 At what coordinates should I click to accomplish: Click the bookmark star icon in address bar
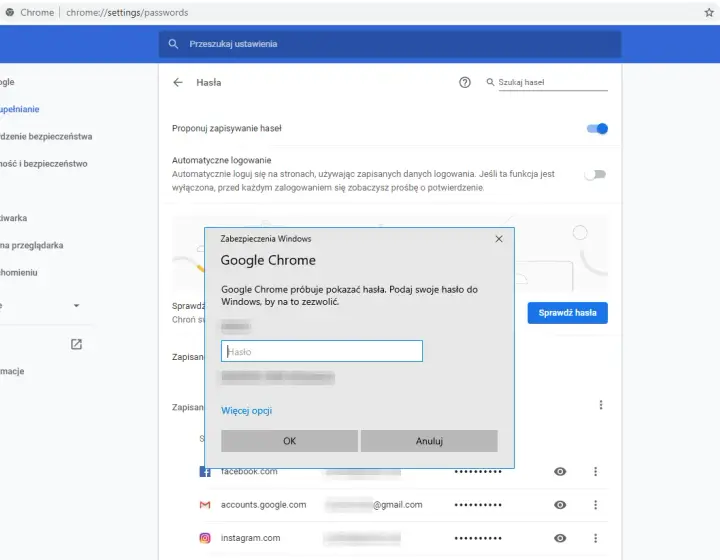tap(709, 12)
